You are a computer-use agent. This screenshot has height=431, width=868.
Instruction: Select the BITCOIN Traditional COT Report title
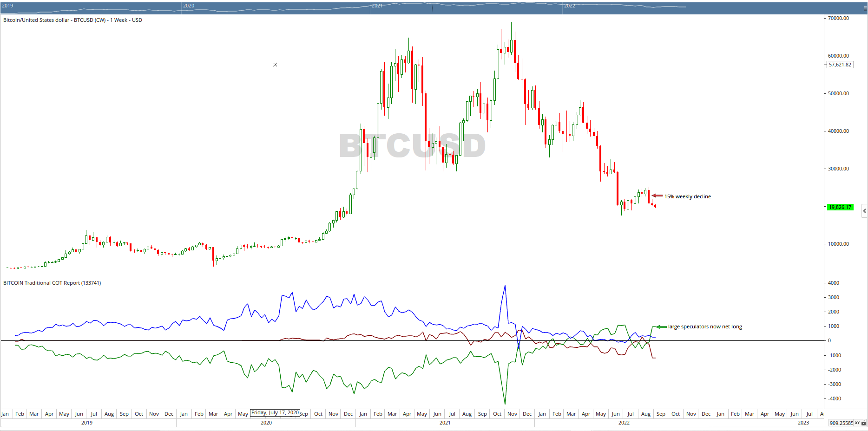point(52,283)
